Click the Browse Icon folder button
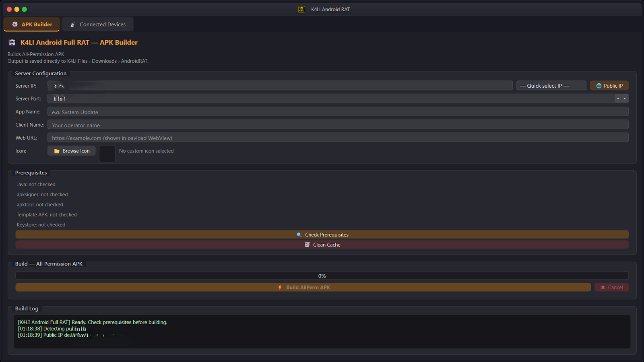 point(72,151)
